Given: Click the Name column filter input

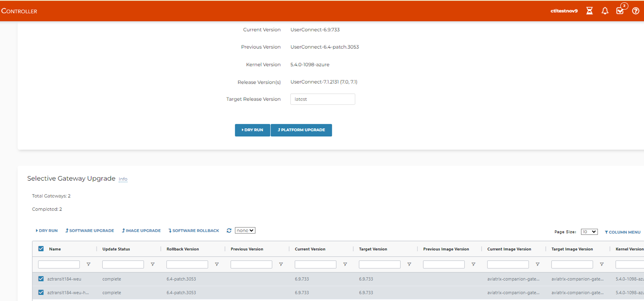Looking at the screenshot, I should [x=59, y=264].
